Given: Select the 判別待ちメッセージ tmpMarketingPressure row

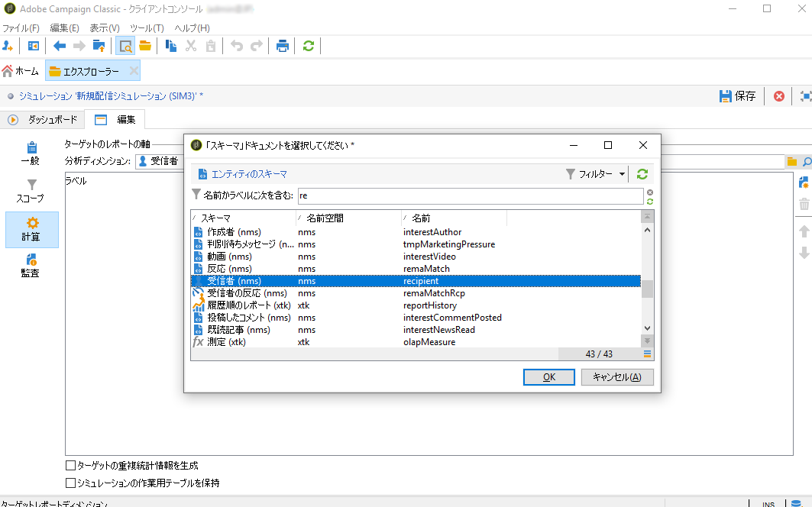Looking at the screenshot, I should point(416,244).
